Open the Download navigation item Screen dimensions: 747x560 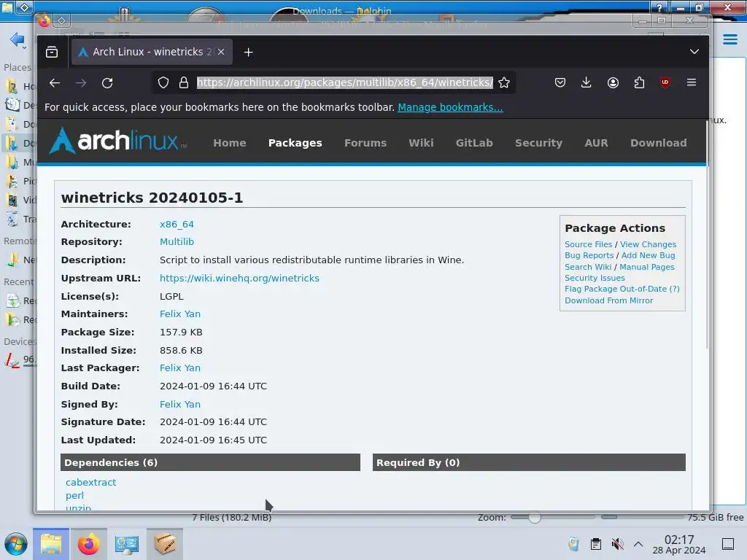(659, 143)
